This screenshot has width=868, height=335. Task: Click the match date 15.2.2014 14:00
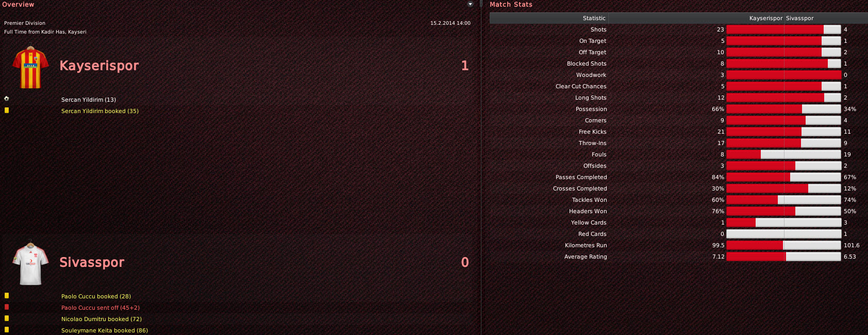[450, 23]
